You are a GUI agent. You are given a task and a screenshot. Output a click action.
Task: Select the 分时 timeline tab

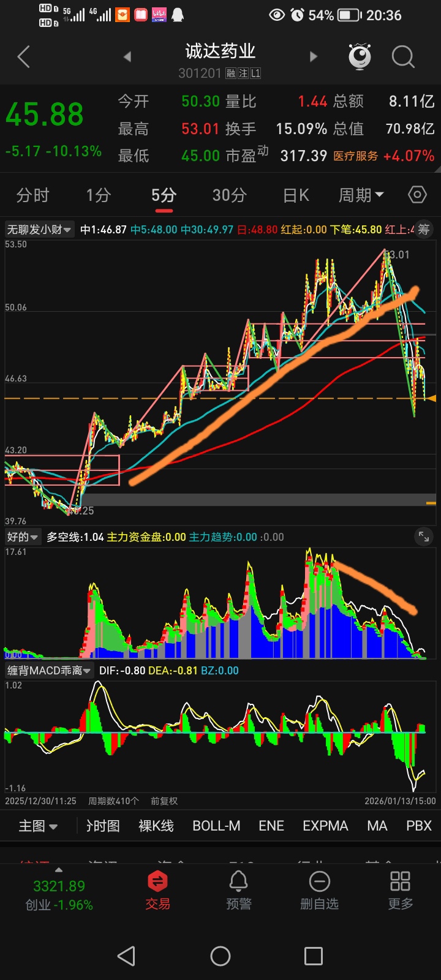coord(32,195)
